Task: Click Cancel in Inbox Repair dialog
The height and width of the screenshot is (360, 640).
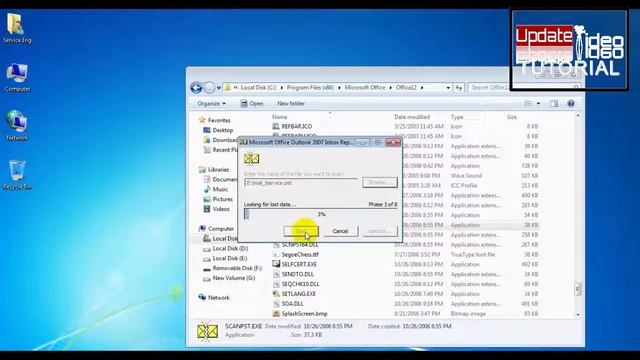Action: pyautogui.click(x=340, y=231)
